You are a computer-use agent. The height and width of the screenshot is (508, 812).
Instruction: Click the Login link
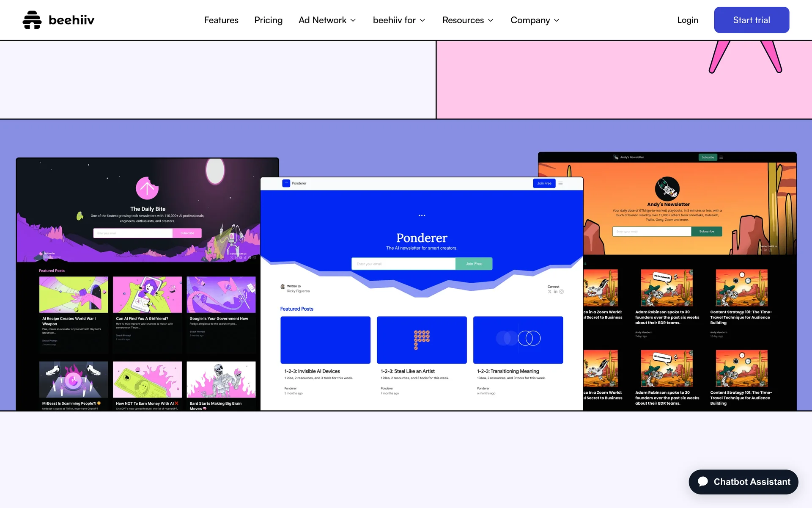coord(687,20)
